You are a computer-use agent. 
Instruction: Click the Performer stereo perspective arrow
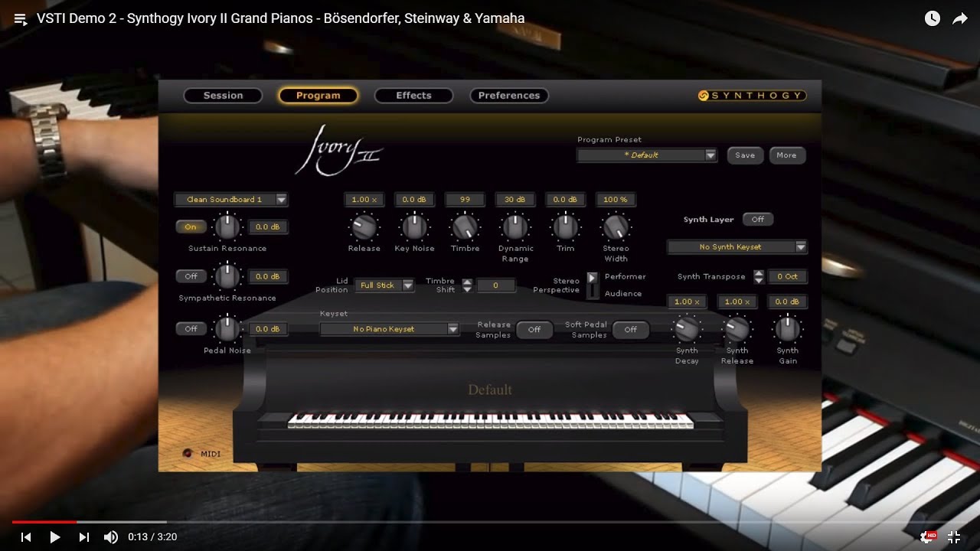click(x=592, y=277)
